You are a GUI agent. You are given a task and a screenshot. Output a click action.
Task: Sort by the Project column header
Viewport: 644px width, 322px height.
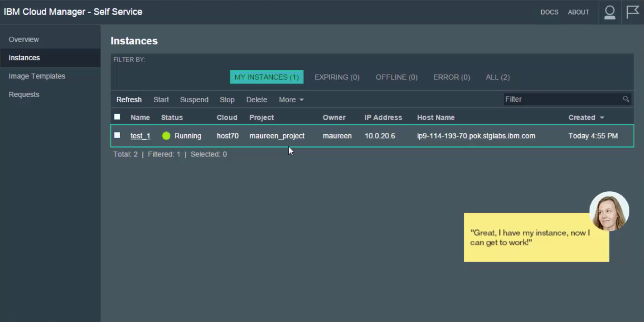pos(262,118)
